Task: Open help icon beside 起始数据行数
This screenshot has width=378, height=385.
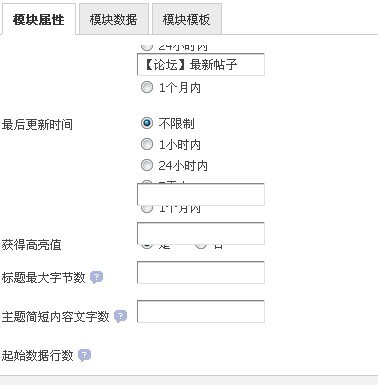Action: click(x=84, y=355)
